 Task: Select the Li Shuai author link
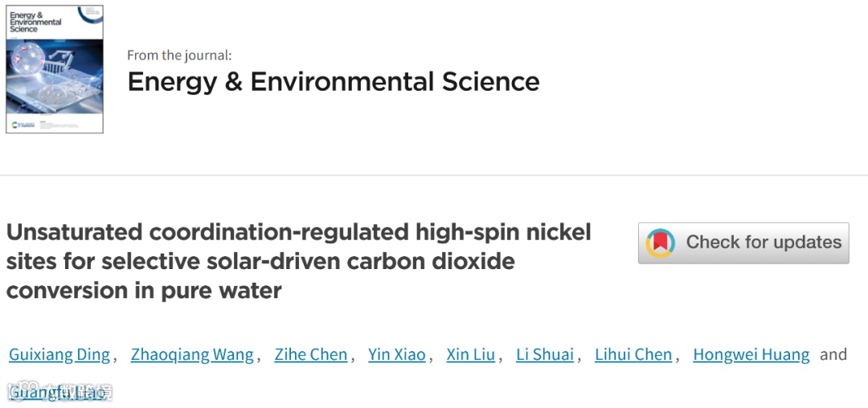545,354
